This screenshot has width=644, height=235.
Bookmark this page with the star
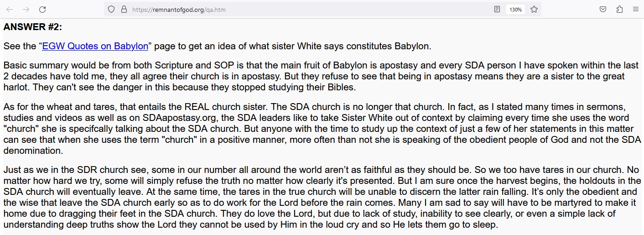point(534,9)
